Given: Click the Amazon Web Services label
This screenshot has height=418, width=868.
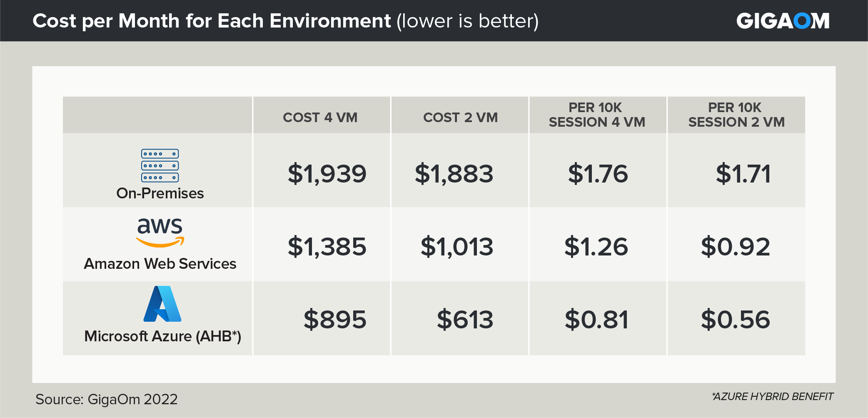Looking at the screenshot, I should [160, 264].
